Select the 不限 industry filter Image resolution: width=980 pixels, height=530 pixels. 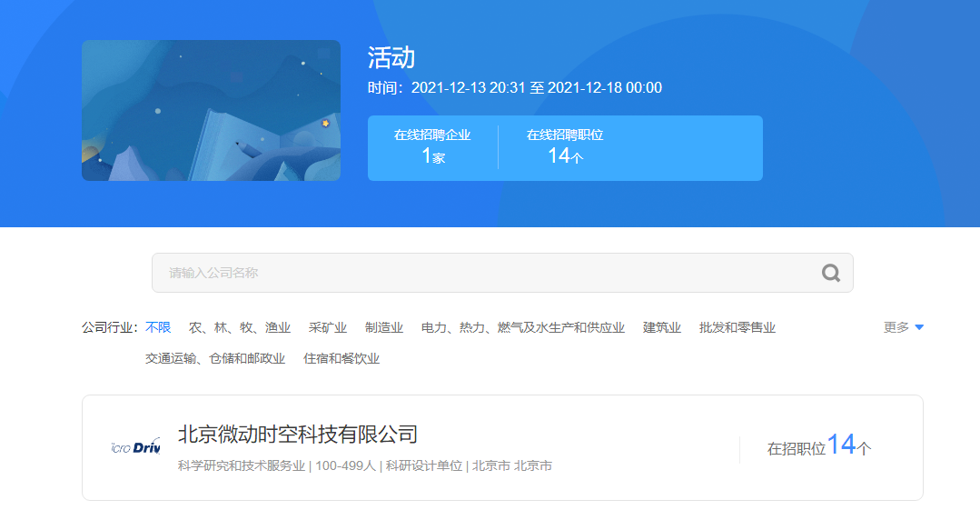point(158,327)
